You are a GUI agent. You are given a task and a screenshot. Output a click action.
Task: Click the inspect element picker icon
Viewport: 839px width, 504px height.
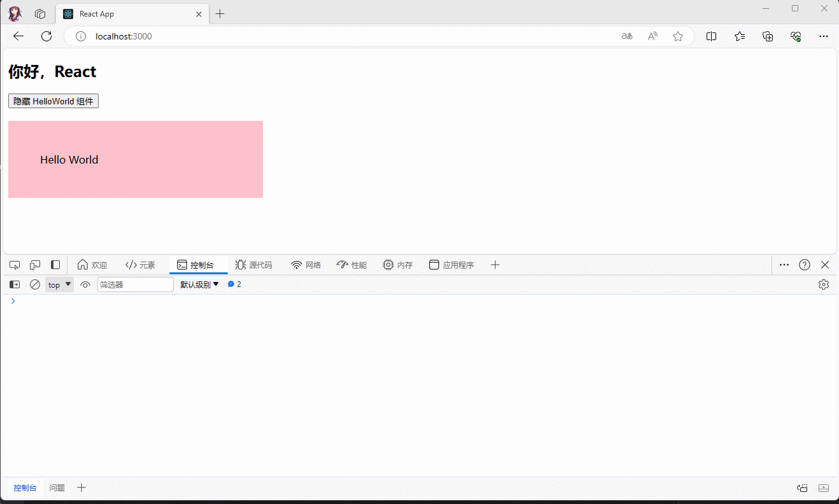click(15, 265)
